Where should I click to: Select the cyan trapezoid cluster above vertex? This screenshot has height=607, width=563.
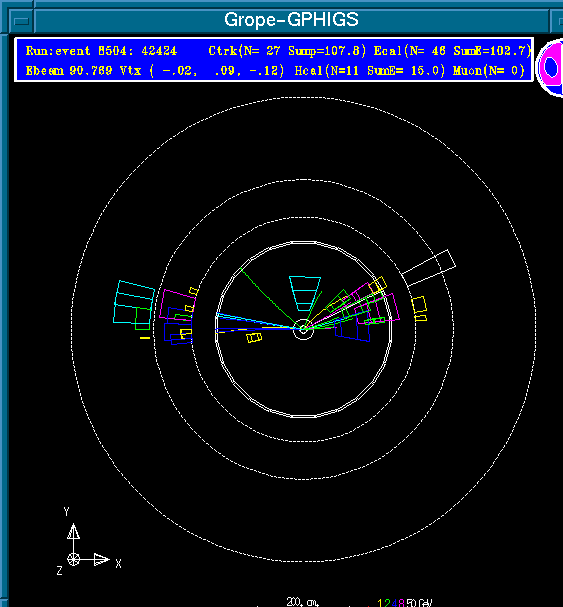[305, 293]
